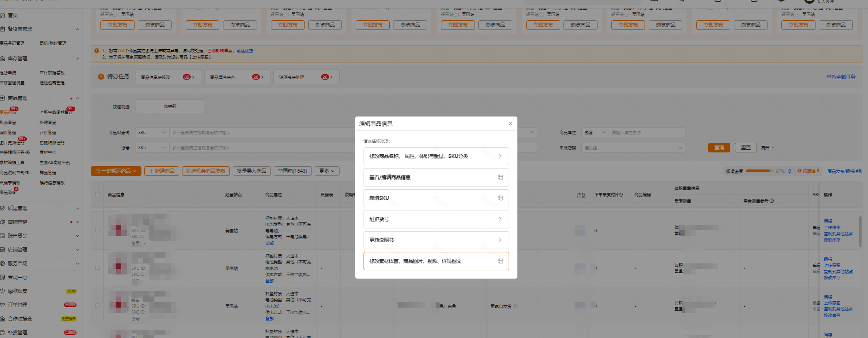This screenshot has width=868, height=338.
Task: Click the 合规中心 sidebar icon
Action: pyautogui.click(x=3, y=277)
